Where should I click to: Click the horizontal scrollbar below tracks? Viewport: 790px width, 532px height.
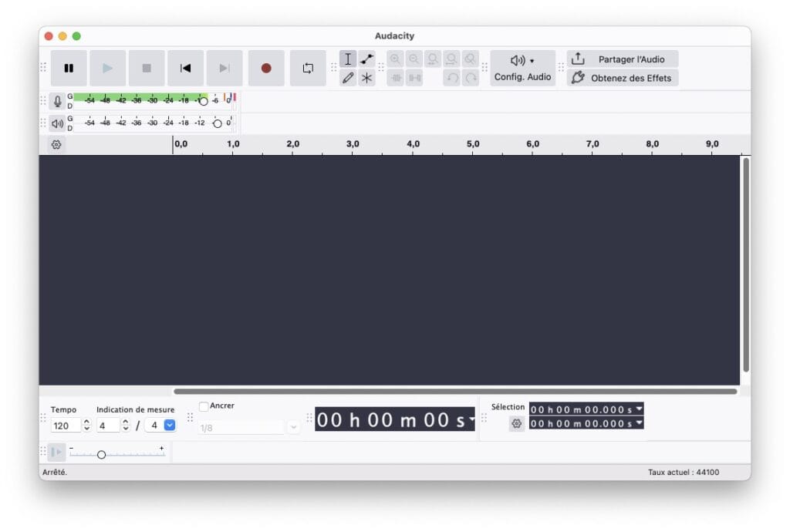[455, 391]
